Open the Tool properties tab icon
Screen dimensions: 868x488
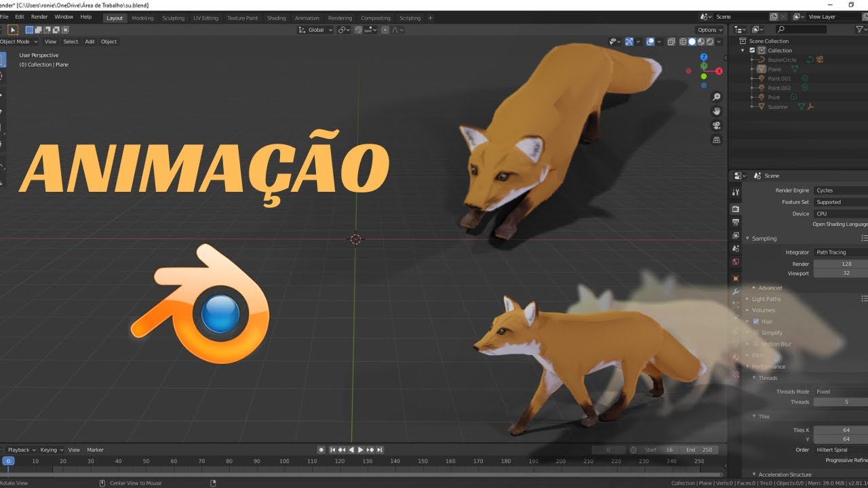pos(736,192)
